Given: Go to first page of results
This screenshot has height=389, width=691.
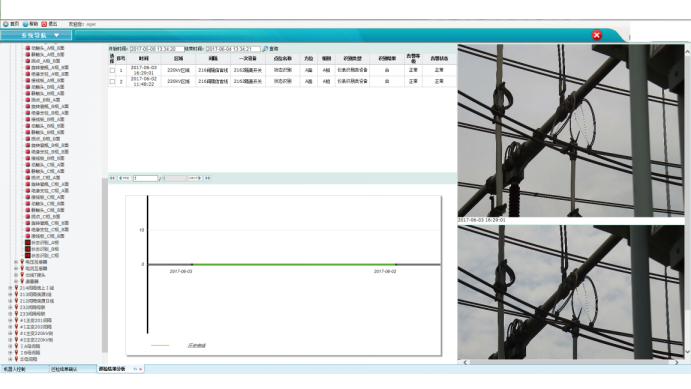Looking at the screenshot, I should click(112, 178).
